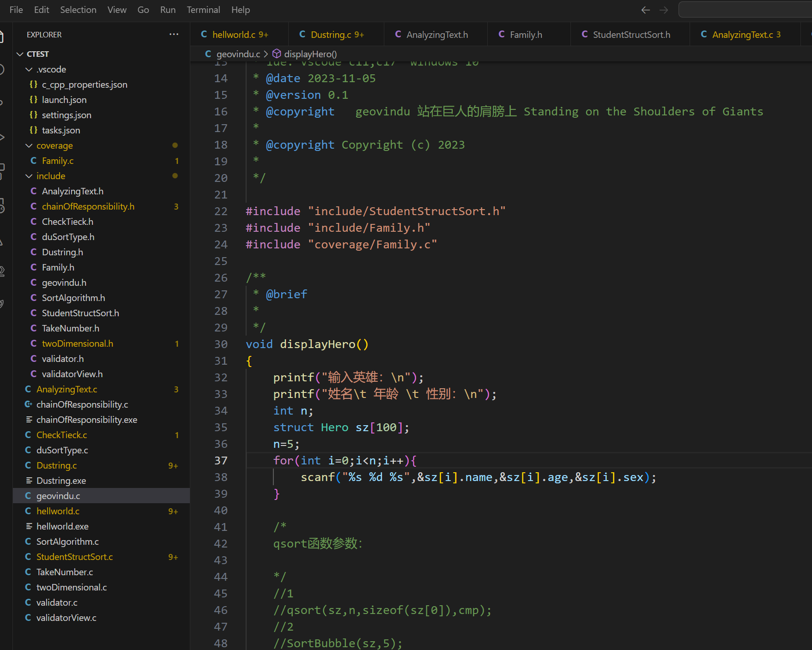Collapse the coverage folder
The height and width of the screenshot is (650, 812).
coord(29,145)
